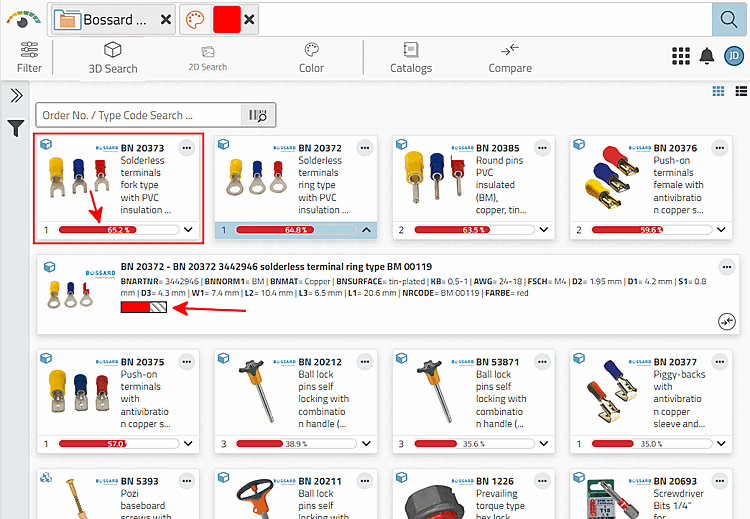The width and height of the screenshot is (750, 519).
Task: Open more options for BN 20373
Action: point(187,148)
